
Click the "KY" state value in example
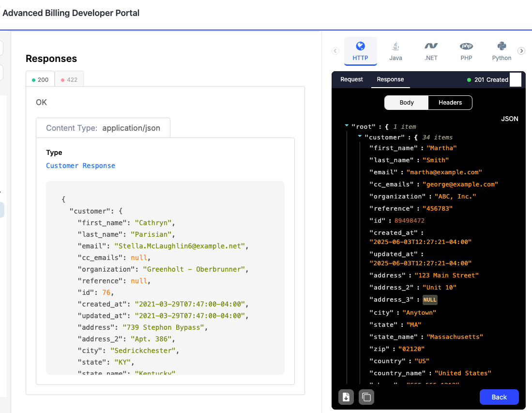pyautogui.click(x=122, y=362)
